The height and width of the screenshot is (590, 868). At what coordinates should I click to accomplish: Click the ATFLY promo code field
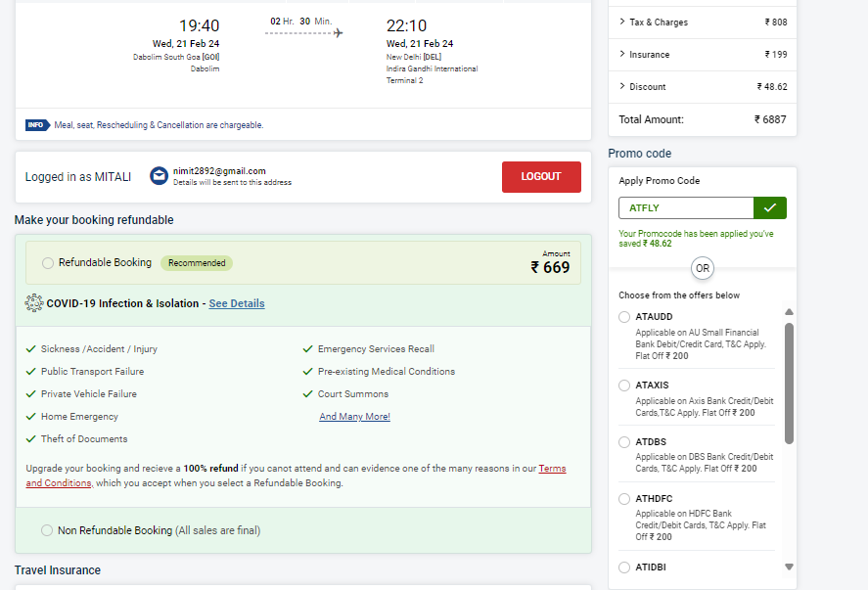pos(686,208)
